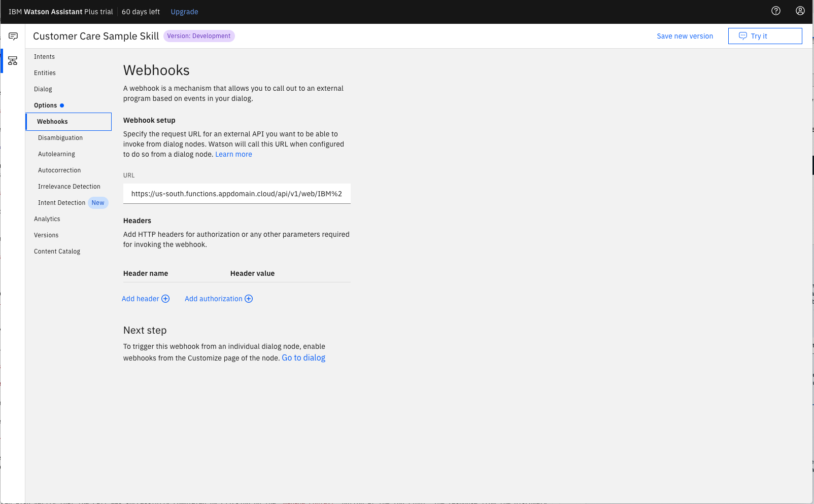Click the Add authorization link

[214, 299]
